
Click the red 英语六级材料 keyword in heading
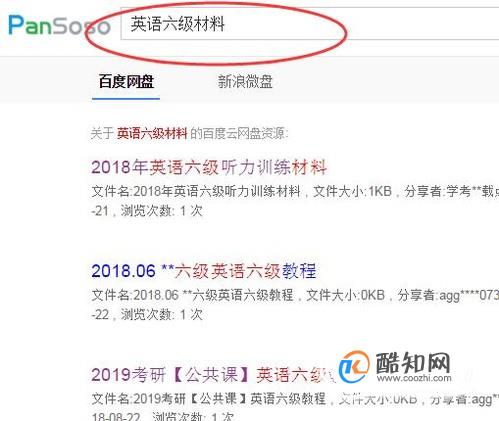click(152, 134)
